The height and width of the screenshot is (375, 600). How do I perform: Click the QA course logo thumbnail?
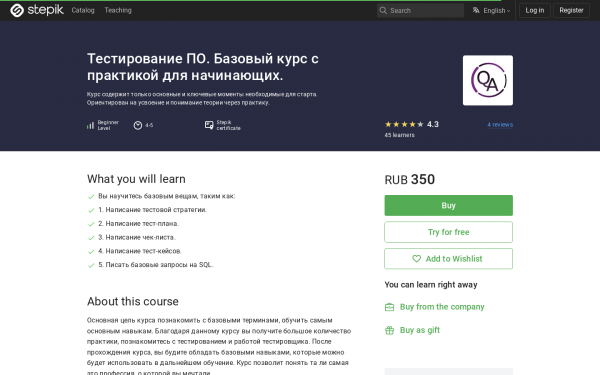pos(488,80)
